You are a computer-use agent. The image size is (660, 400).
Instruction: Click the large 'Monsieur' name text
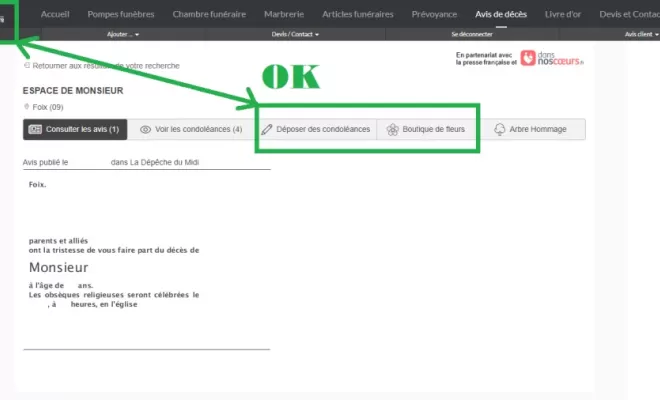click(x=59, y=267)
